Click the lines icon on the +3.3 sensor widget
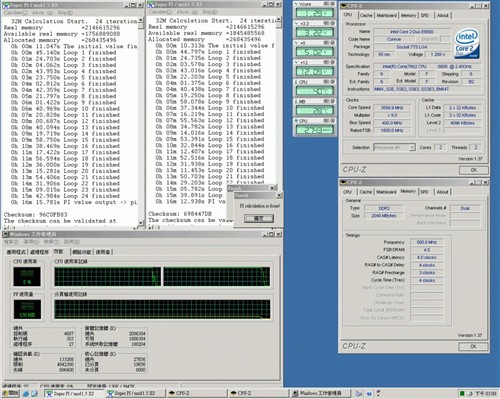Viewport: 500px width, 399px height. point(326,23)
